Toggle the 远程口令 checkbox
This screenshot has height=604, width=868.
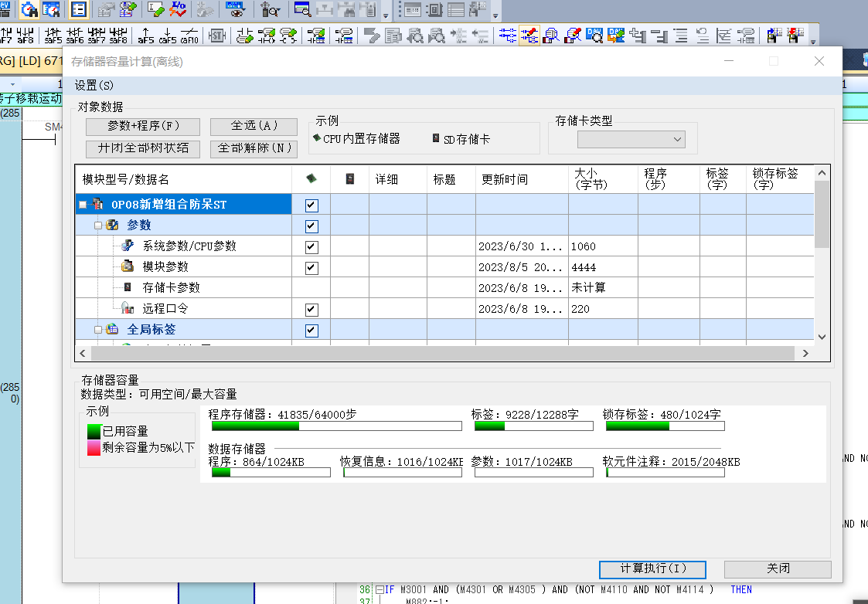(311, 310)
